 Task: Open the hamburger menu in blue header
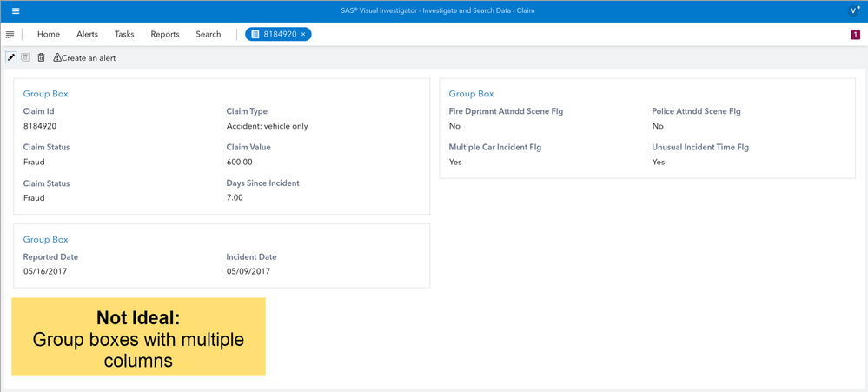click(16, 11)
